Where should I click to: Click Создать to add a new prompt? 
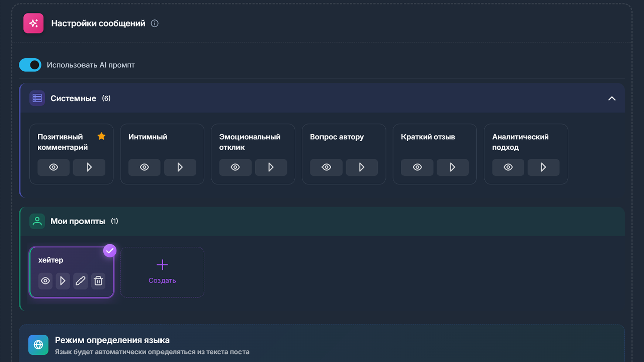pos(162,272)
